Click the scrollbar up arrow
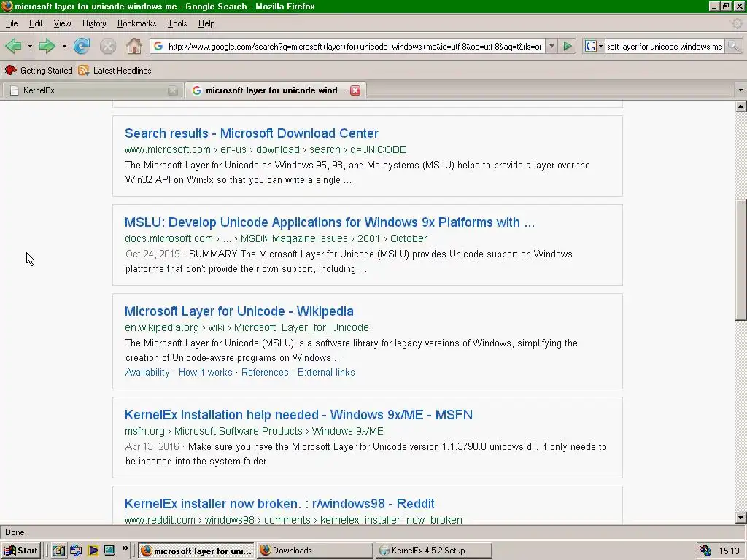 (740, 106)
